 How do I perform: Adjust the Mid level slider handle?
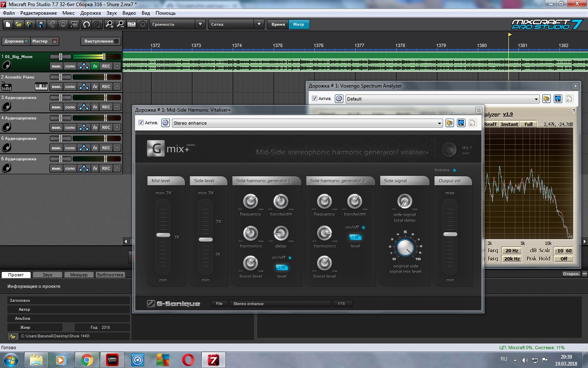pyautogui.click(x=163, y=235)
